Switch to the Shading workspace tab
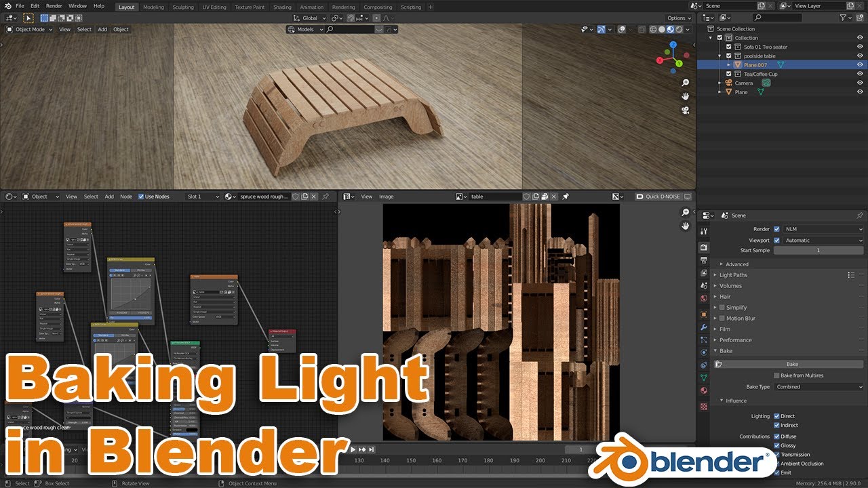The image size is (868, 488). (x=282, y=7)
